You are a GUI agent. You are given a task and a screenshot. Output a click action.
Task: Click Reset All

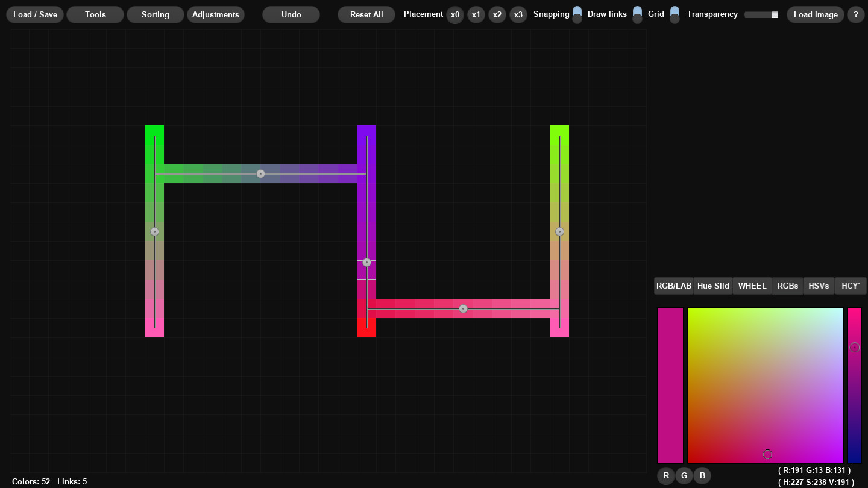point(366,14)
